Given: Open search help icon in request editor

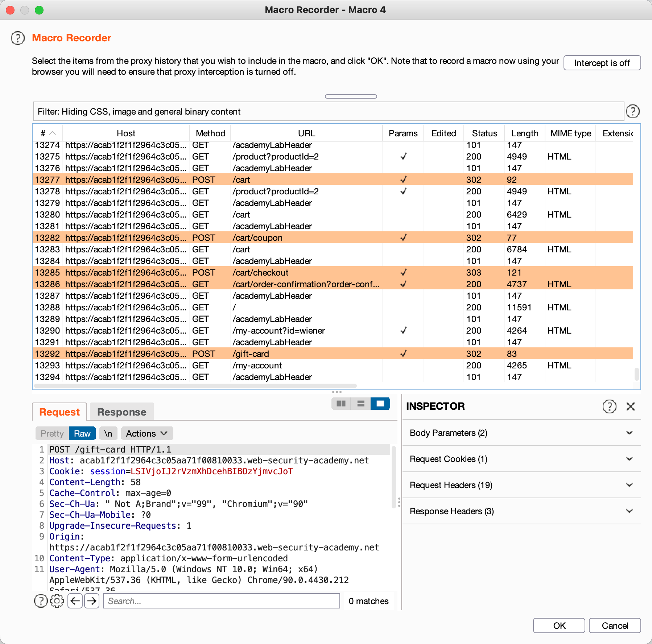Looking at the screenshot, I should tap(41, 601).
